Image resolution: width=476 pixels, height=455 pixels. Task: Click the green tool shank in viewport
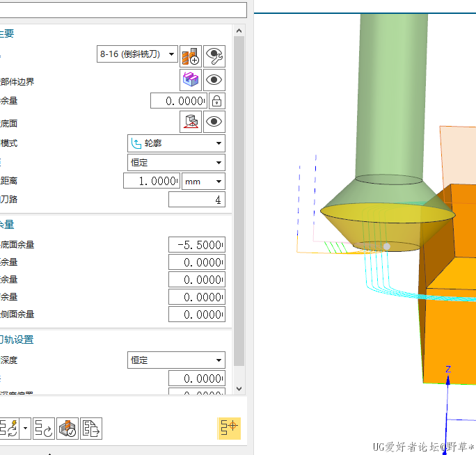click(392, 97)
